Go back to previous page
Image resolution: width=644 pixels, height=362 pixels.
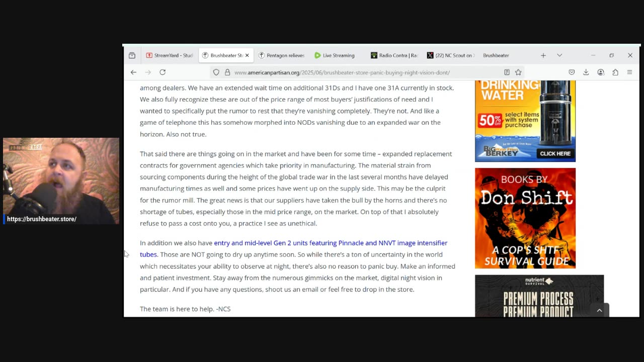coord(133,72)
